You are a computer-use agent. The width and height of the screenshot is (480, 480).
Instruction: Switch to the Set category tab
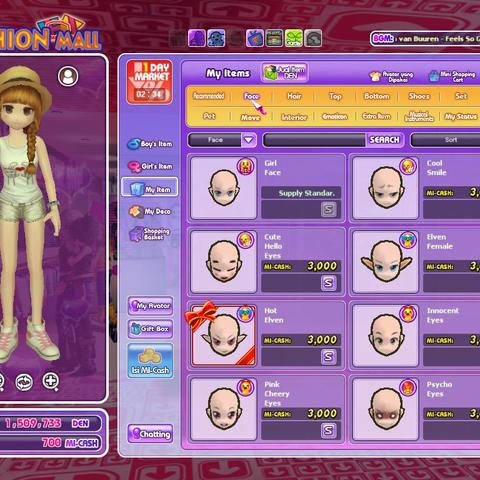pyautogui.click(x=461, y=96)
